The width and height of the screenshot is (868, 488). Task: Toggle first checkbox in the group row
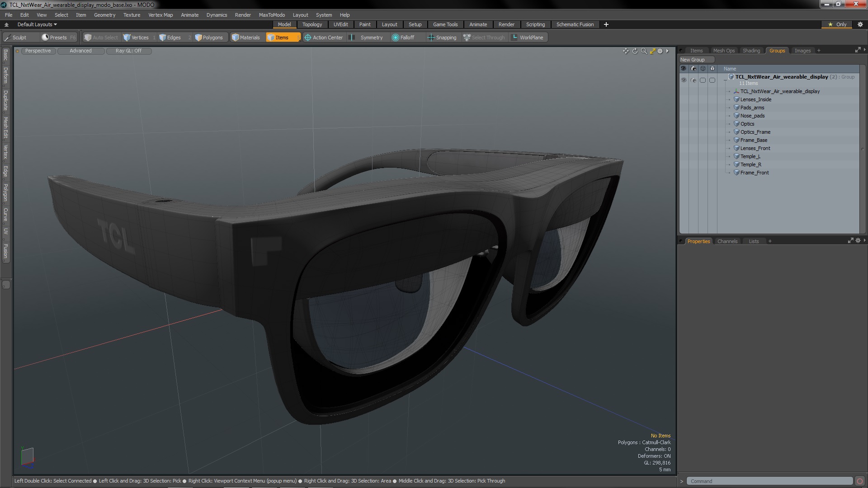click(703, 80)
